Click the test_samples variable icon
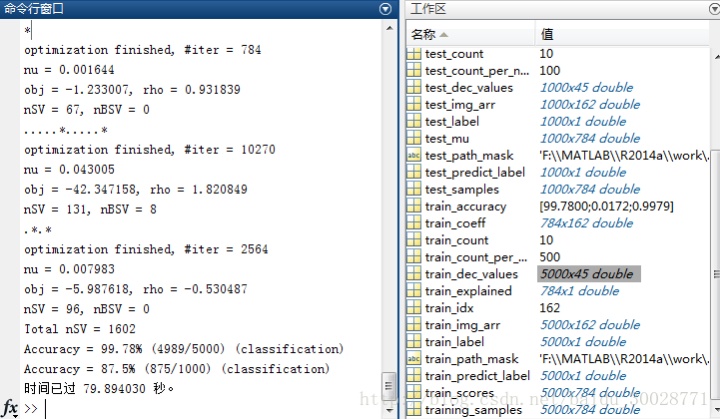Viewport: 720px width, 419px height. tap(413, 190)
